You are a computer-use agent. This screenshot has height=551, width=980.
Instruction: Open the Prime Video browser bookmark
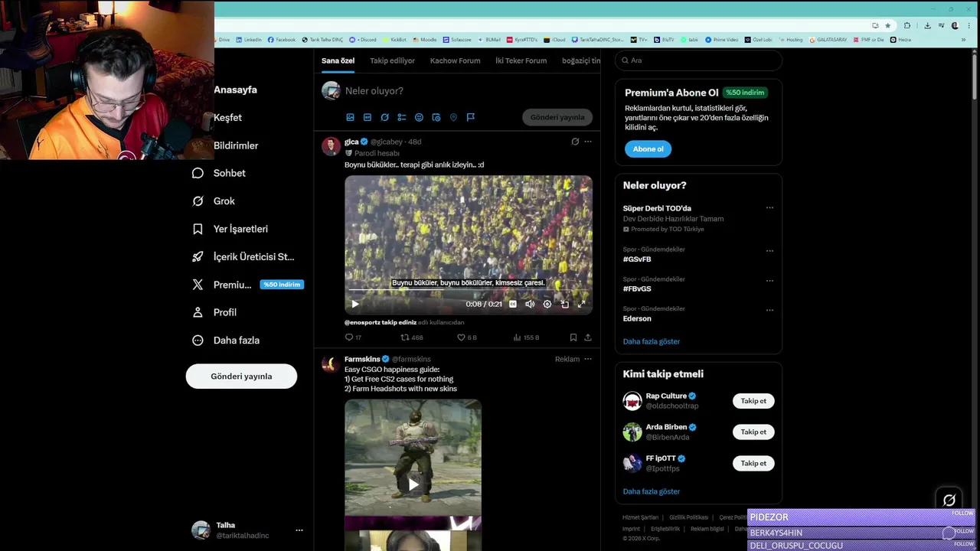[722, 40]
